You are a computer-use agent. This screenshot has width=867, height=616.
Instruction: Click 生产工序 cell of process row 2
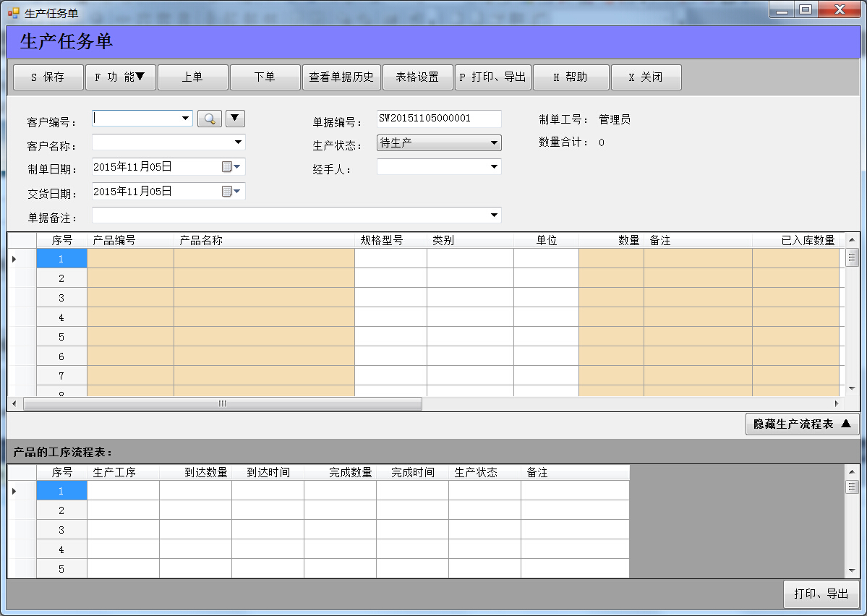click(124, 510)
